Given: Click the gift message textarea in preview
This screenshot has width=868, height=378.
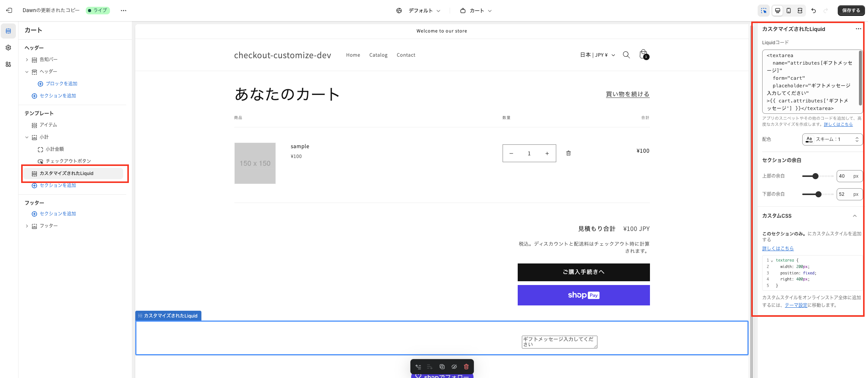Looking at the screenshot, I should pyautogui.click(x=559, y=342).
